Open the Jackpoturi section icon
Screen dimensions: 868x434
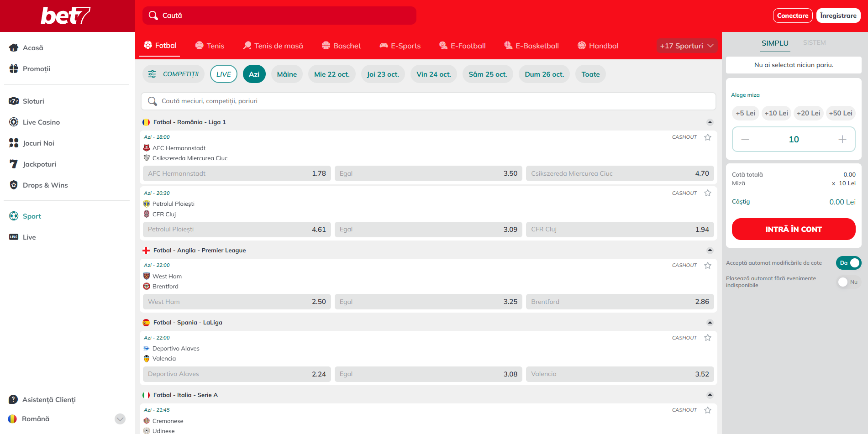coord(14,164)
